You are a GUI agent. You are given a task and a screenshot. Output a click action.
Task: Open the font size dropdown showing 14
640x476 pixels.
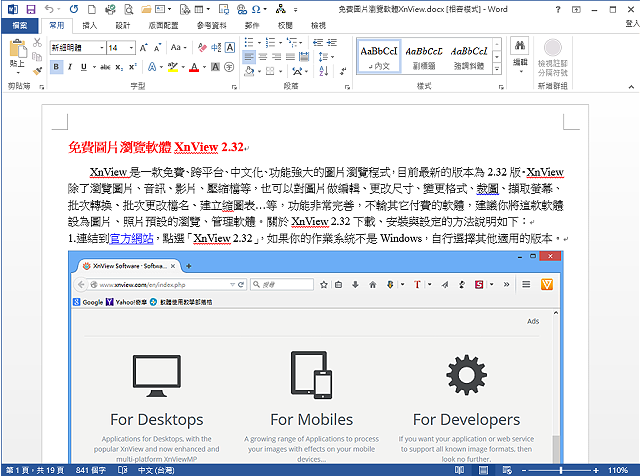coord(131,48)
